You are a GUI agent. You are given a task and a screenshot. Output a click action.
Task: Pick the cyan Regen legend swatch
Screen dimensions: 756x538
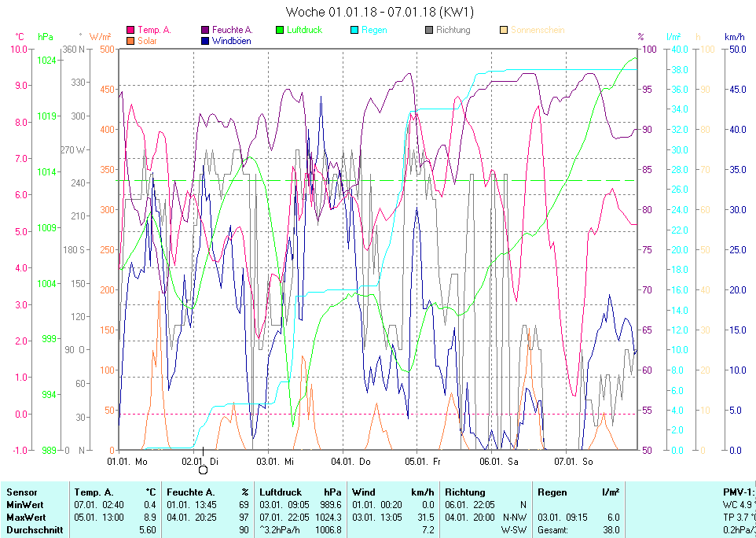pyautogui.click(x=354, y=30)
